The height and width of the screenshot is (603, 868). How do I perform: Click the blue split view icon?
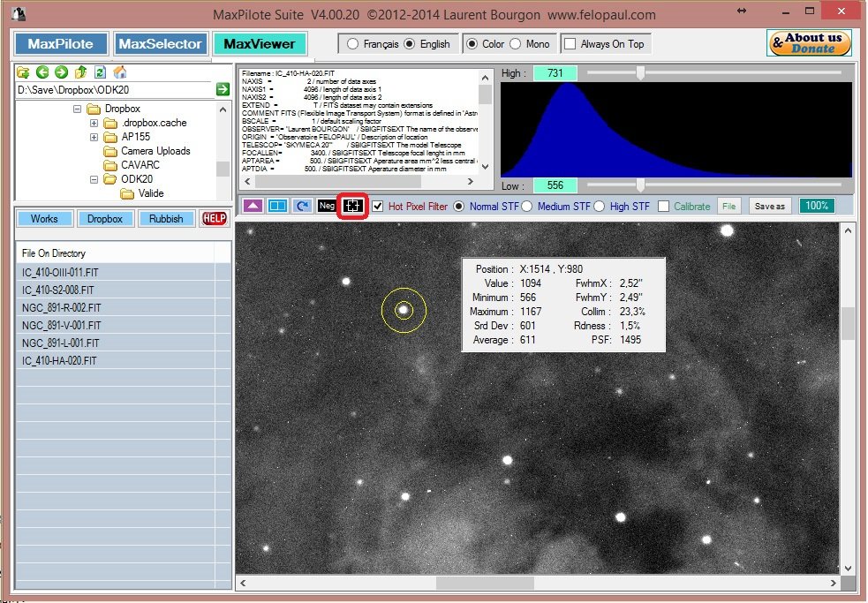(x=277, y=206)
